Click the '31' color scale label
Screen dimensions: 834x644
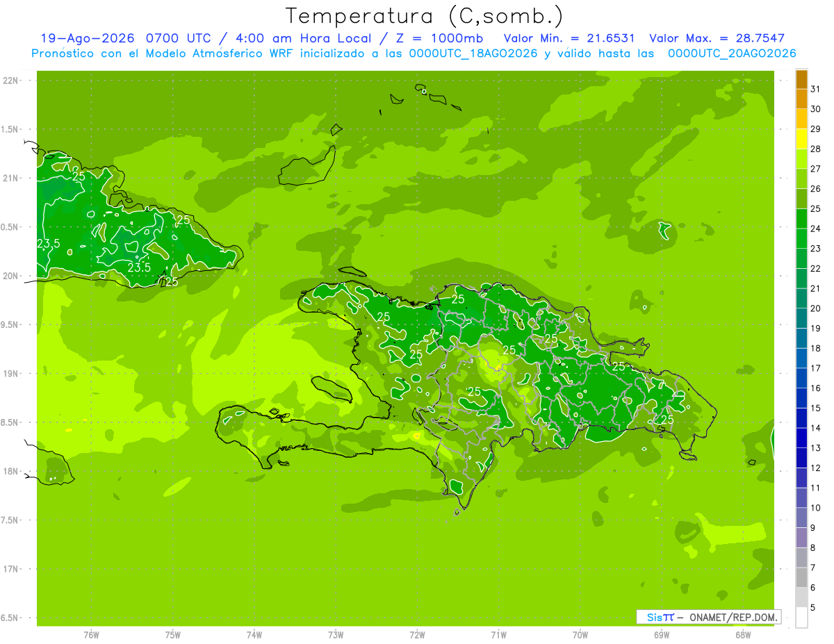click(x=816, y=89)
